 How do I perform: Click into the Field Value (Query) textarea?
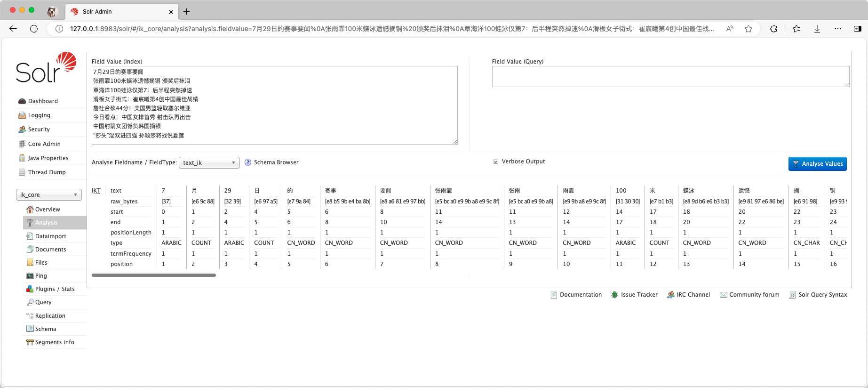click(x=671, y=77)
